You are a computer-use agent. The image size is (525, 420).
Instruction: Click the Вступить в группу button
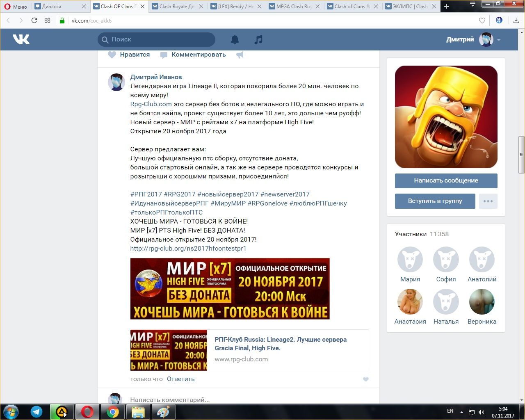[435, 201]
